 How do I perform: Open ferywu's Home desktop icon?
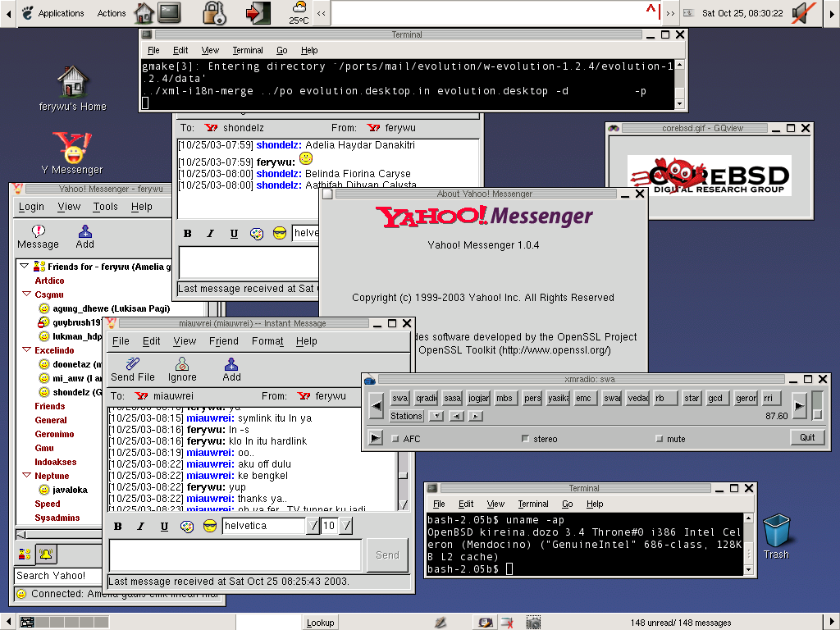coord(73,89)
